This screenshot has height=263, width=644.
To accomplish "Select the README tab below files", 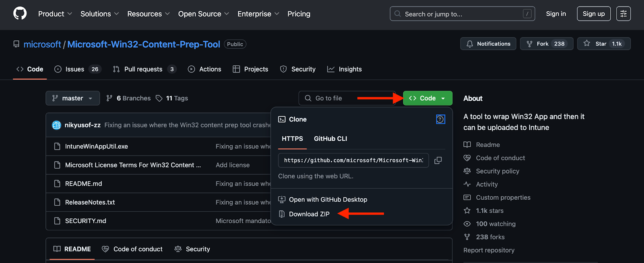I will click(72, 249).
